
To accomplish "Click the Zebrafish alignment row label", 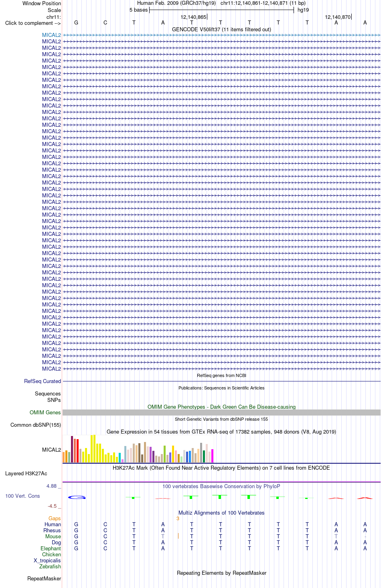I will pos(50,566).
